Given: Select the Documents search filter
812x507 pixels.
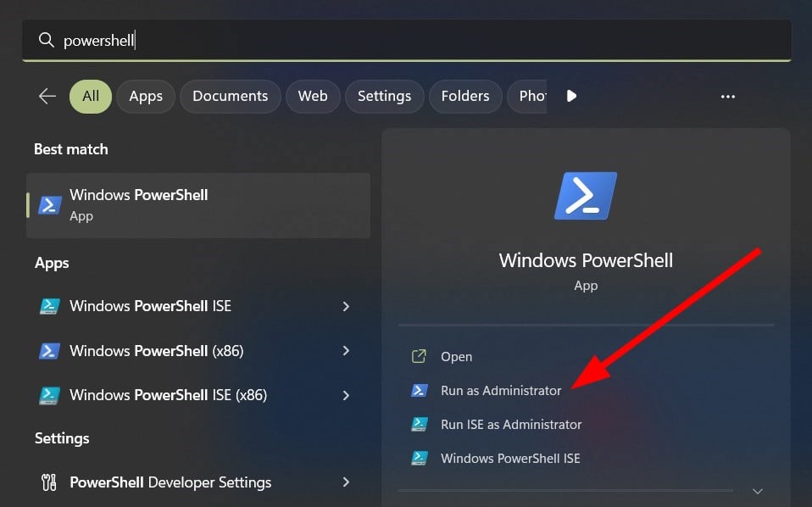Looking at the screenshot, I should pyautogui.click(x=230, y=96).
